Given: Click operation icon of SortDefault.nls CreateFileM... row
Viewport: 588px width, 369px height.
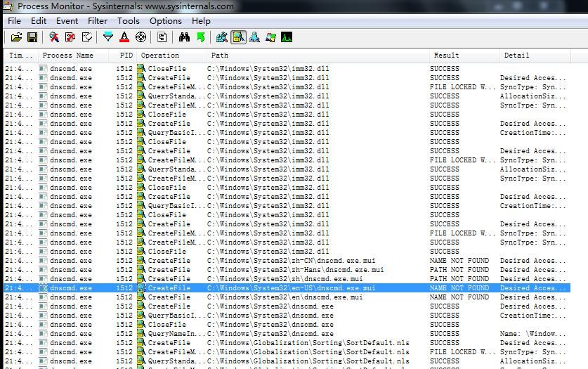Looking at the screenshot, I should tap(141, 351).
